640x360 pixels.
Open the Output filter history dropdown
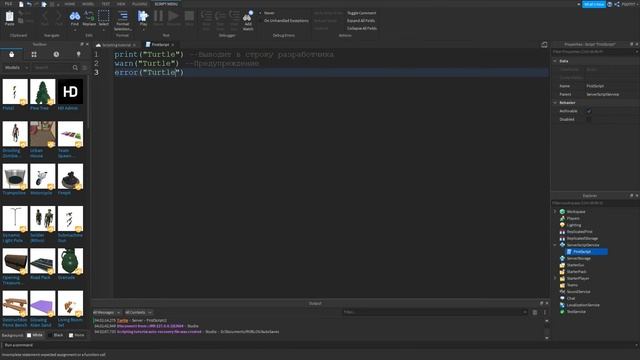click(524, 312)
